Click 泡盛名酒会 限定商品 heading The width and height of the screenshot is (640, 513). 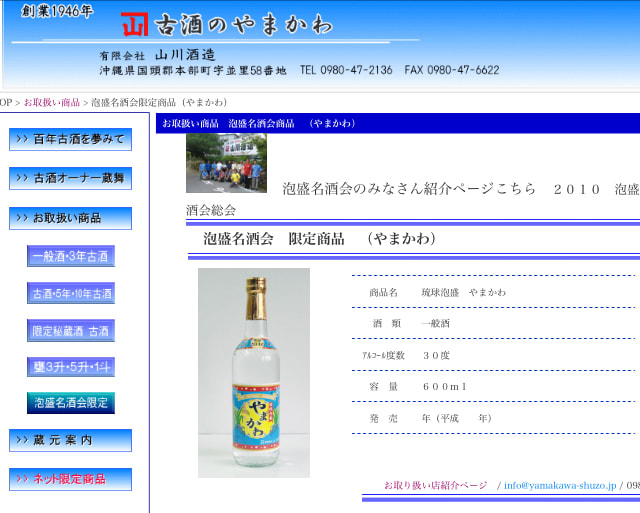tap(320, 239)
